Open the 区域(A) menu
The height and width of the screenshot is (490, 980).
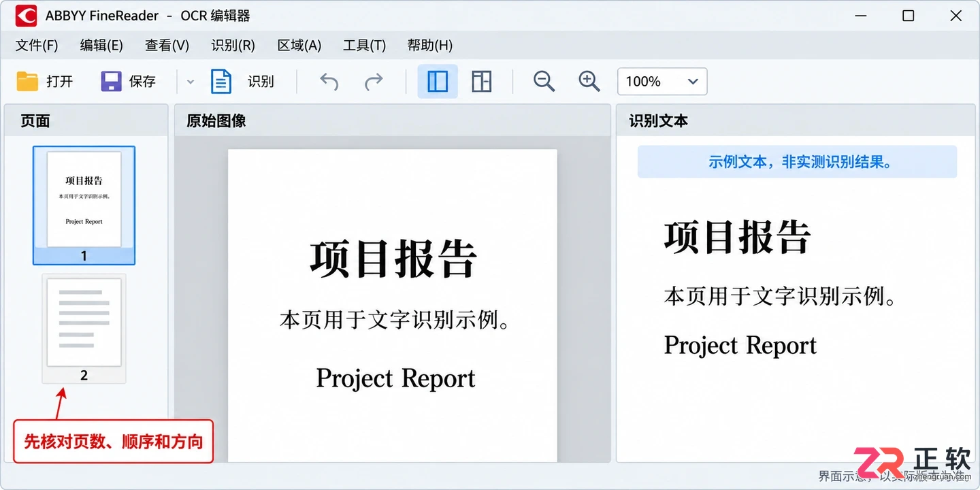tap(299, 46)
